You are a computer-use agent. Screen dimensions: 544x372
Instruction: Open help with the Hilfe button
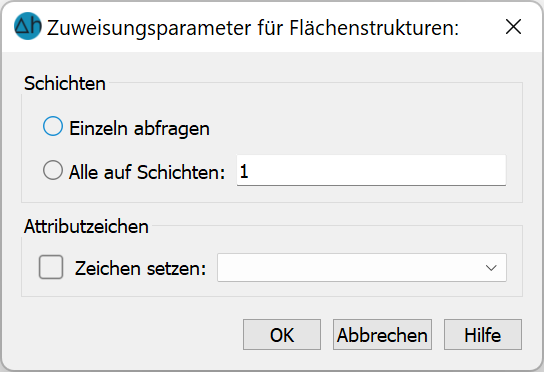click(x=483, y=335)
